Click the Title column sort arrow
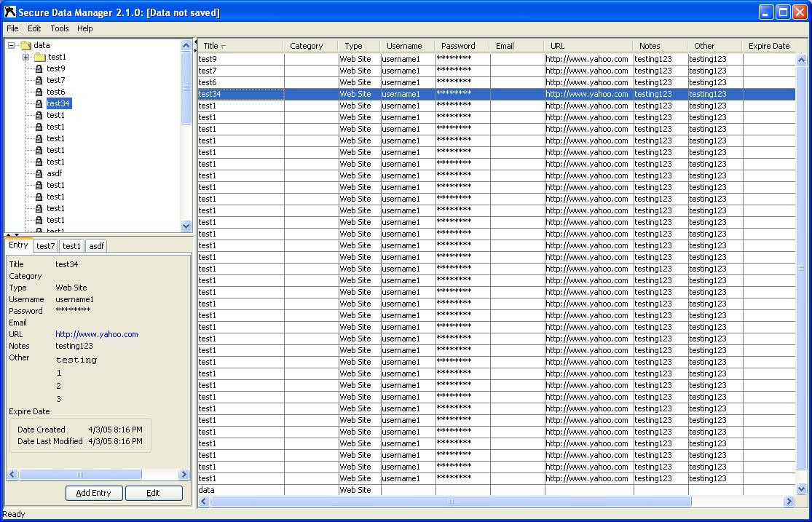 [x=223, y=47]
